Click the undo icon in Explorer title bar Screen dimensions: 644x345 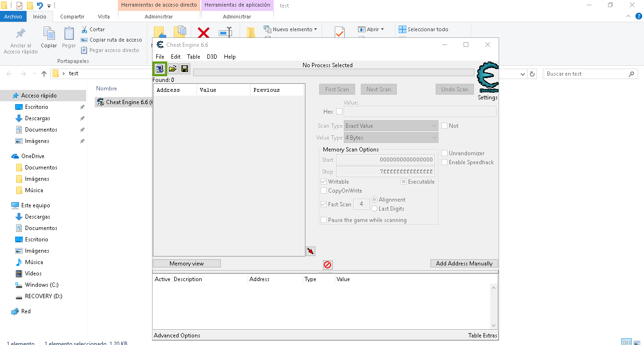pyautogui.click(x=40, y=6)
